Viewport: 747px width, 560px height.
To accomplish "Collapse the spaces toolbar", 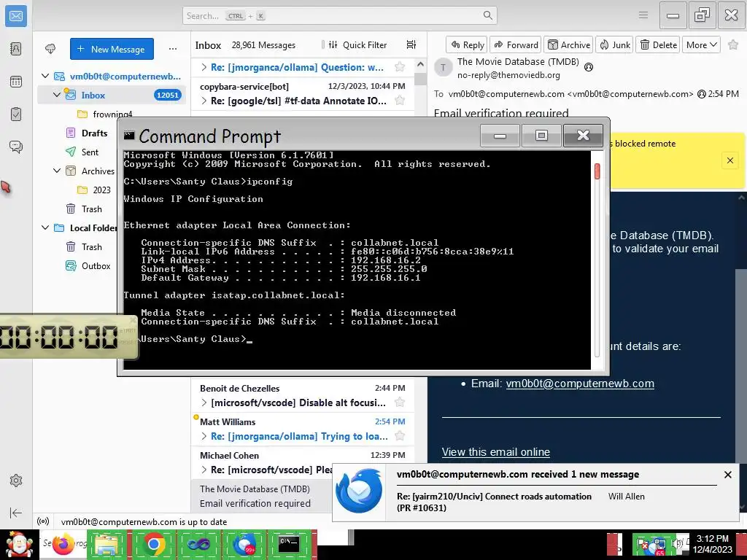I will pos(16,513).
